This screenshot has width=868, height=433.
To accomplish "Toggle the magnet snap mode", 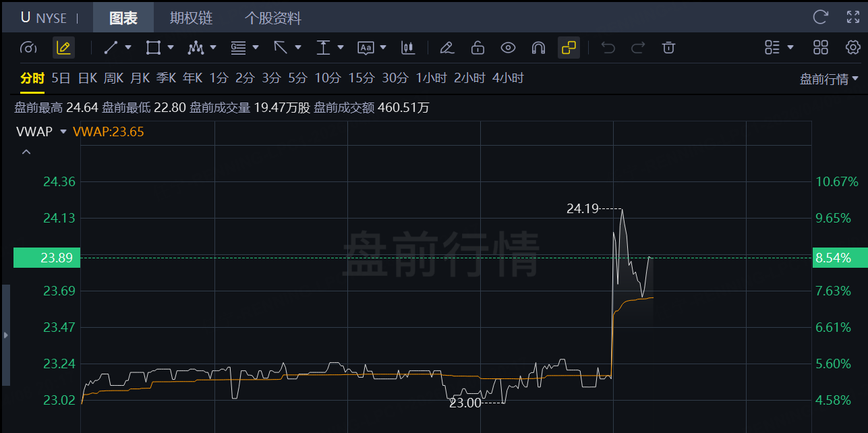I will click(x=538, y=48).
